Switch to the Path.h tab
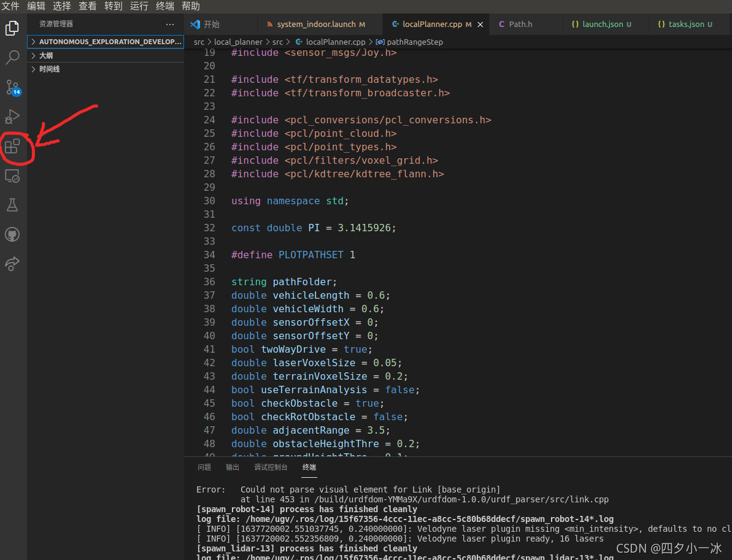The image size is (732, 560). 526,25
